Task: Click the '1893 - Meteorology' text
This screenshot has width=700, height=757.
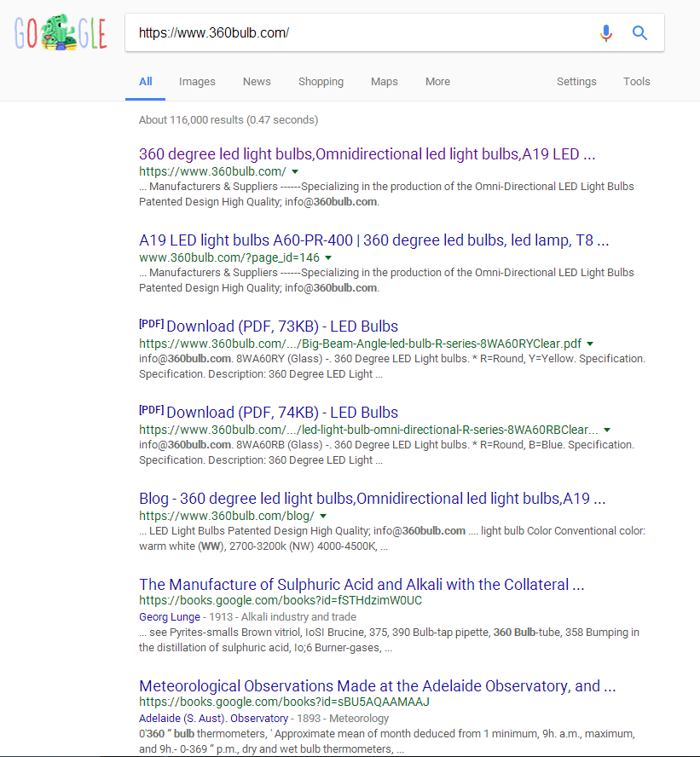Action: tap(343, 719)
